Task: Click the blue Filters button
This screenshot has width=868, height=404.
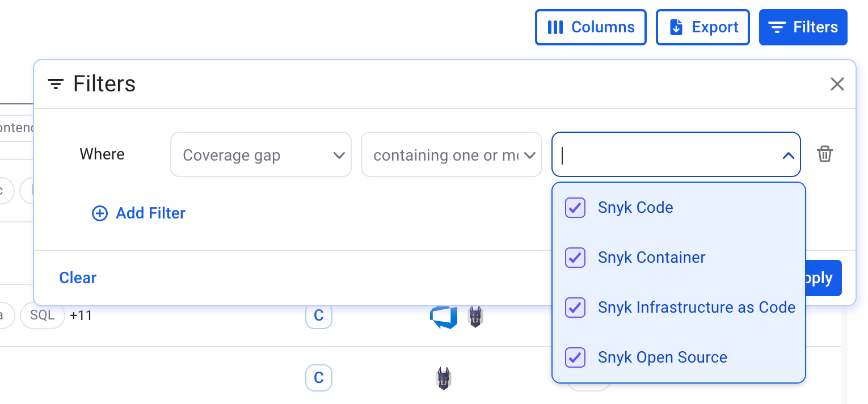Action: pos(803,27)
